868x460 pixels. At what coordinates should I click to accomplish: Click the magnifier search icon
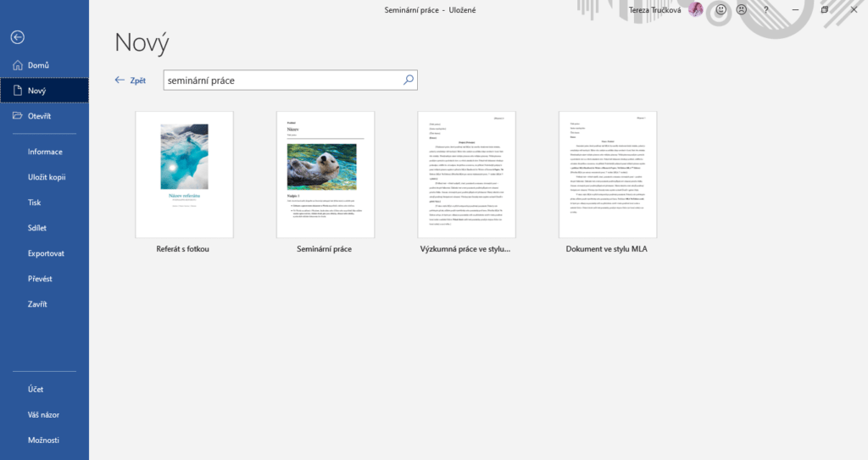408,80
